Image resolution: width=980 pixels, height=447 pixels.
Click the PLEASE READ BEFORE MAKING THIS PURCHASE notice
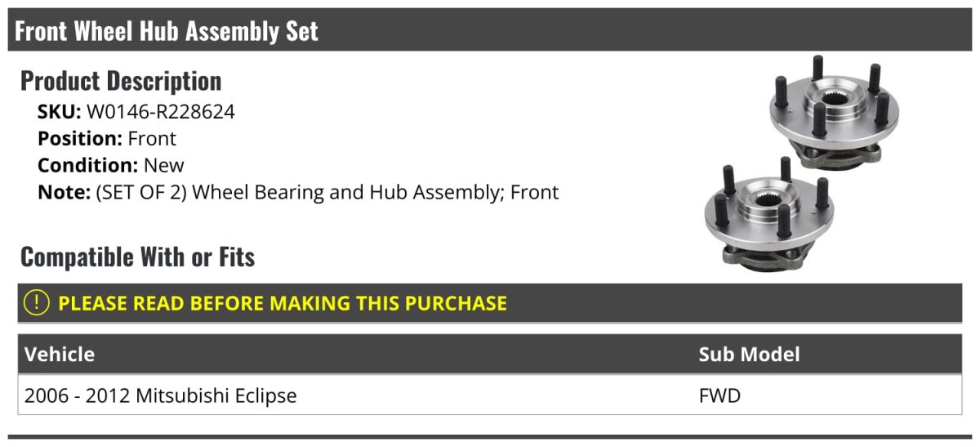[282, 303]
